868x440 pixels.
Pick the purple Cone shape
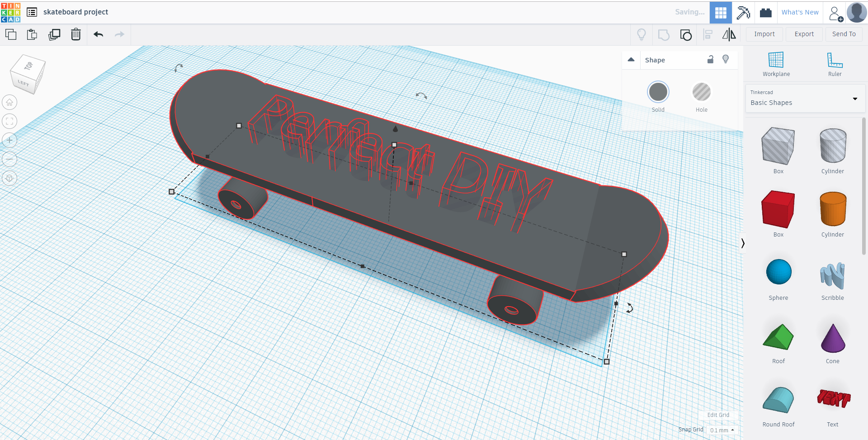click(x=833, y=338)
